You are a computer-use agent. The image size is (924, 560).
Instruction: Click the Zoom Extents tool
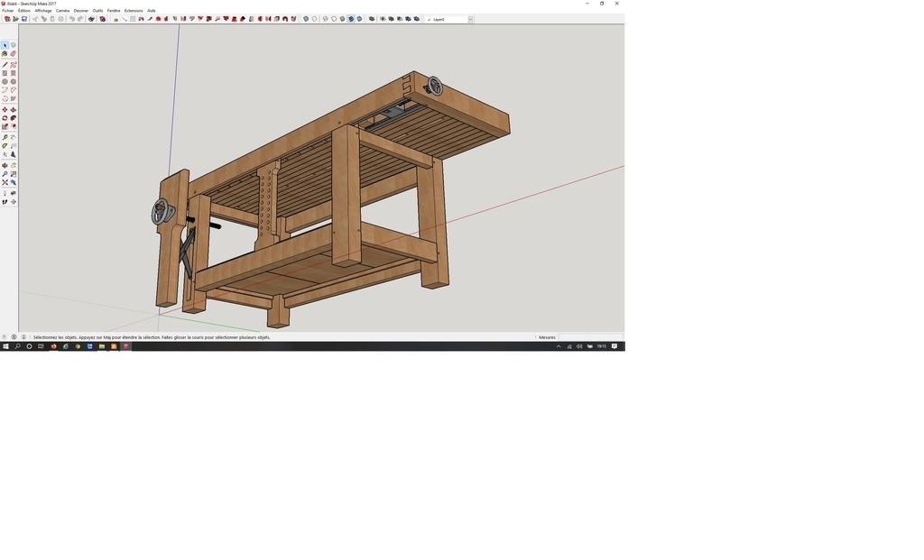point(5,183)
